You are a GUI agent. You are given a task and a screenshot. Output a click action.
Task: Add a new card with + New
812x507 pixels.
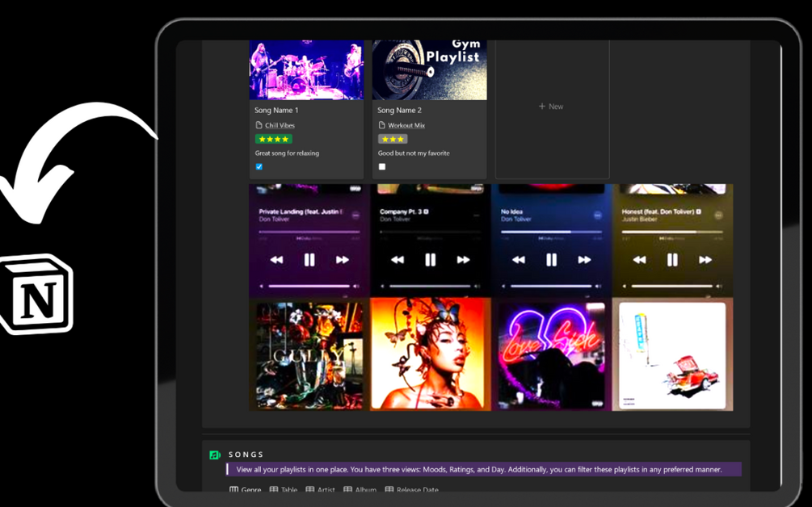click(551, 107)
